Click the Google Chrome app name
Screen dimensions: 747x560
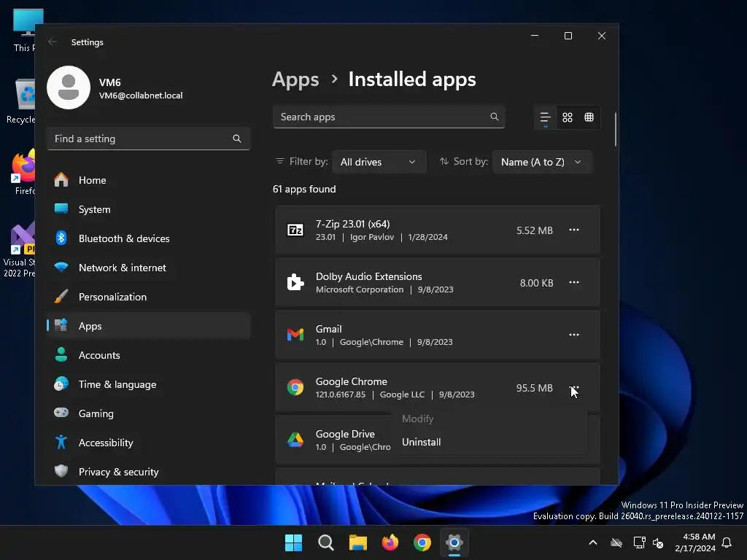[351, 381]
